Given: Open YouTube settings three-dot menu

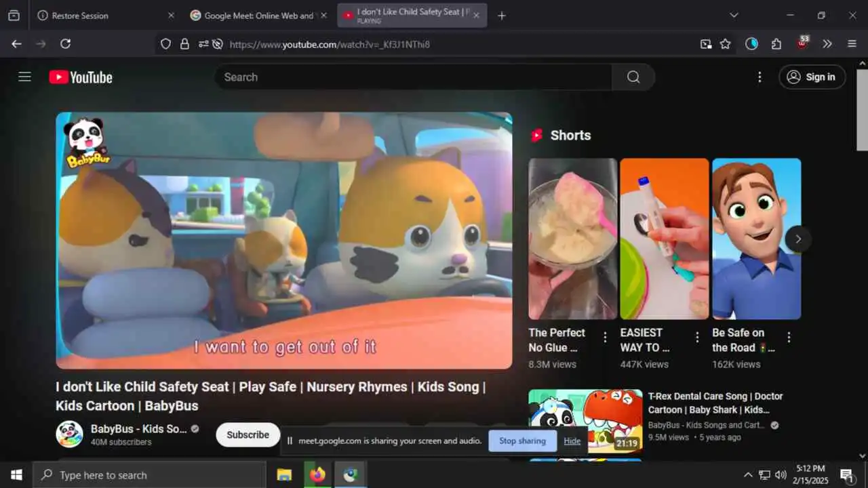Looking at the screenshot, I should 759,77.
